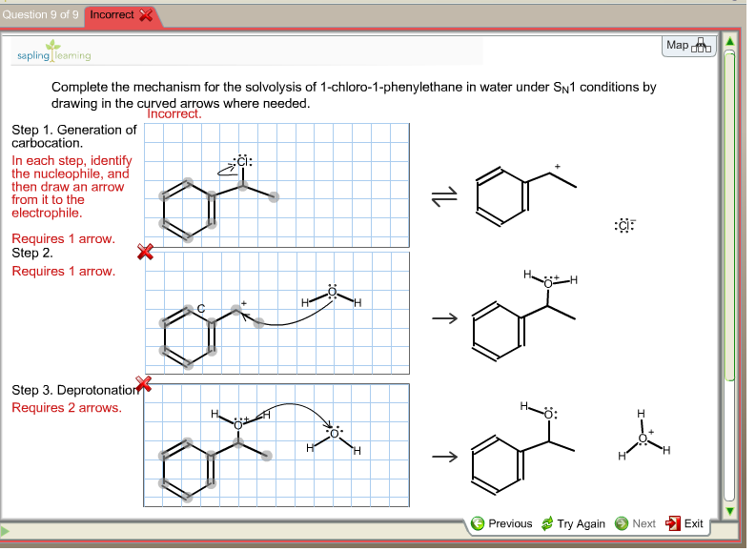Click the Try Again refresh icon
The height and width of the screenshot is (551, 756).
point(547,523)
